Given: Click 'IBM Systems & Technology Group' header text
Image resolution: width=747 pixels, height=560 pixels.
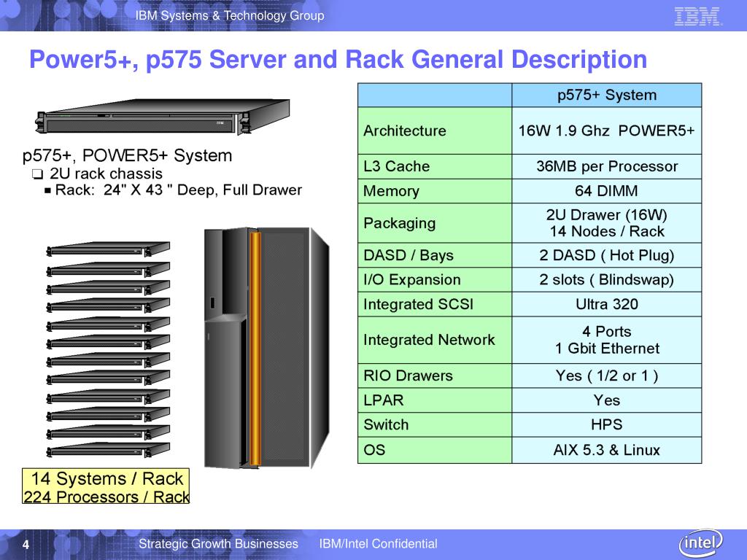Looking at the screenshot, I should pyautogui.click(x=230, y=16).
